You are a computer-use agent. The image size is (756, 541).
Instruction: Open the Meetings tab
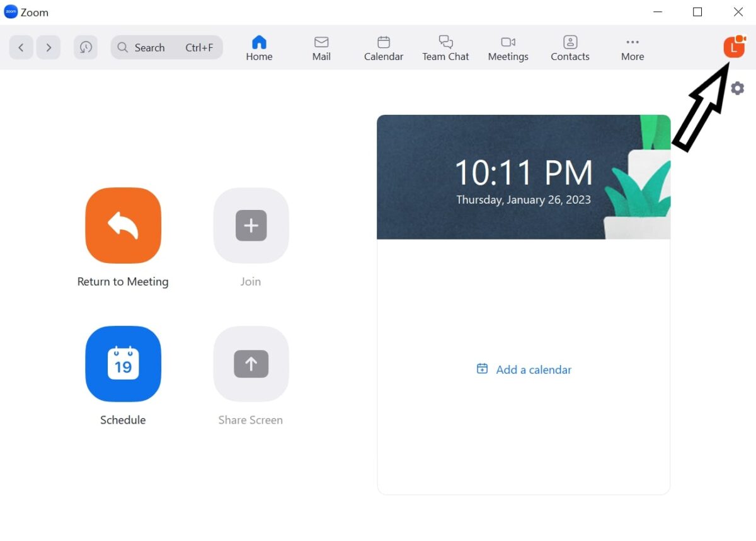pos(508,48)
